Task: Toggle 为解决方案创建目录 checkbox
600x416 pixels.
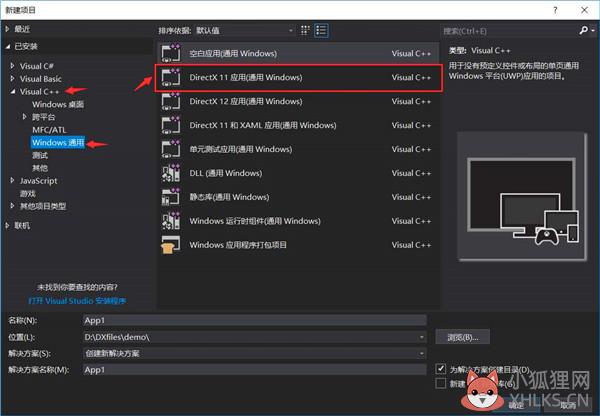Action: point(440,369)
